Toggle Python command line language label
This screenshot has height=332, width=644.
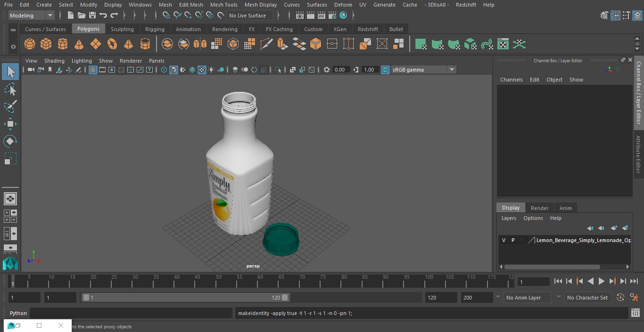(18, 313)
